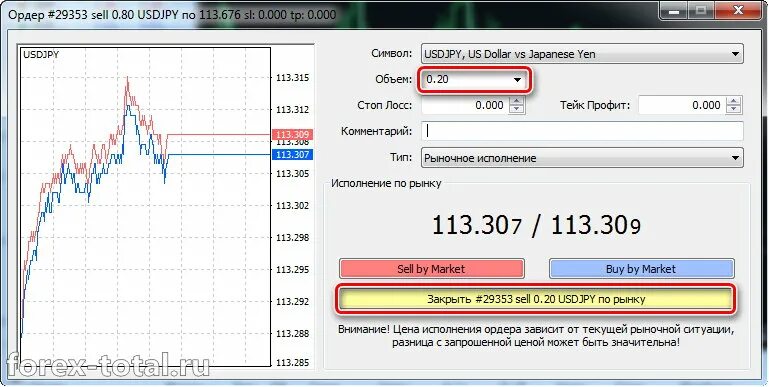Viewport: 769px width, 387px height.
Task: Click the 113.298 price axis label
Action: point(292,237)
